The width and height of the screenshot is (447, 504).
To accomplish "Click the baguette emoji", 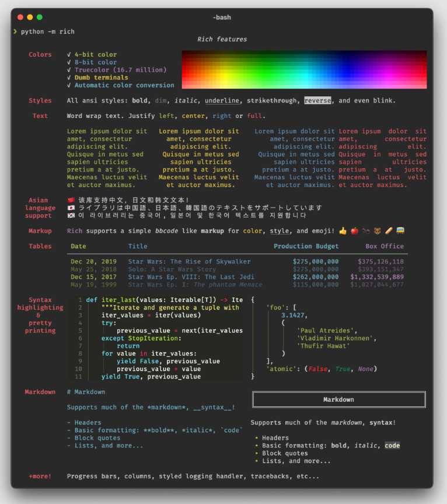I will point(389,231).
